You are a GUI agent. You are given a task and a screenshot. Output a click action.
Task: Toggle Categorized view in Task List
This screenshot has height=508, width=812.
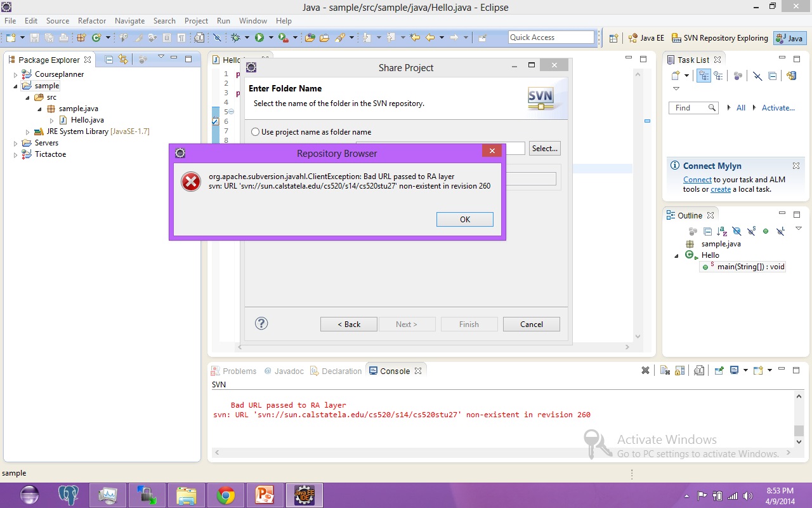[704, 76]
